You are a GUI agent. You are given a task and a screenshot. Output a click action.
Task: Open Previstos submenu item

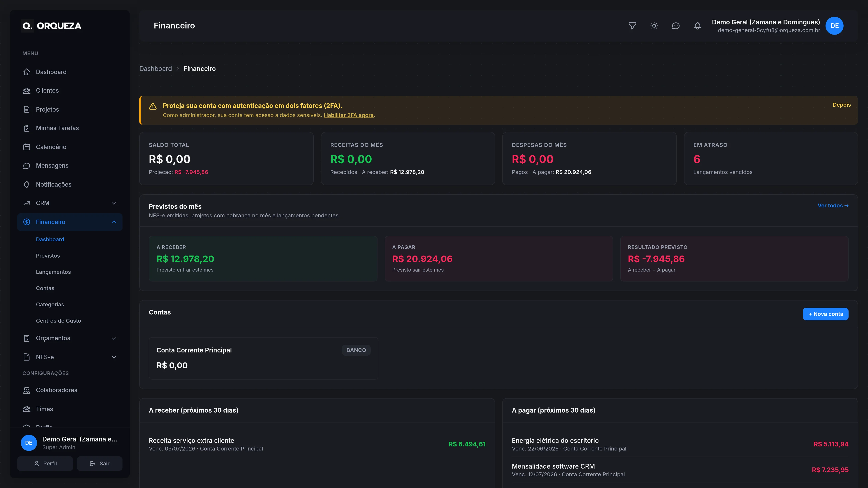(x=48, y=256)
